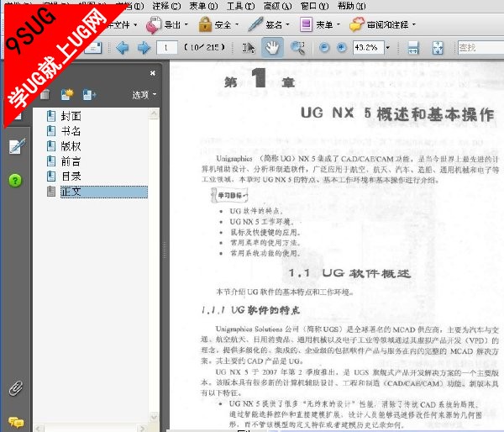The height and width of the screenshot is (432, 504).
Task: Open the Export dropdown arrow
Action: coord(186,24)
